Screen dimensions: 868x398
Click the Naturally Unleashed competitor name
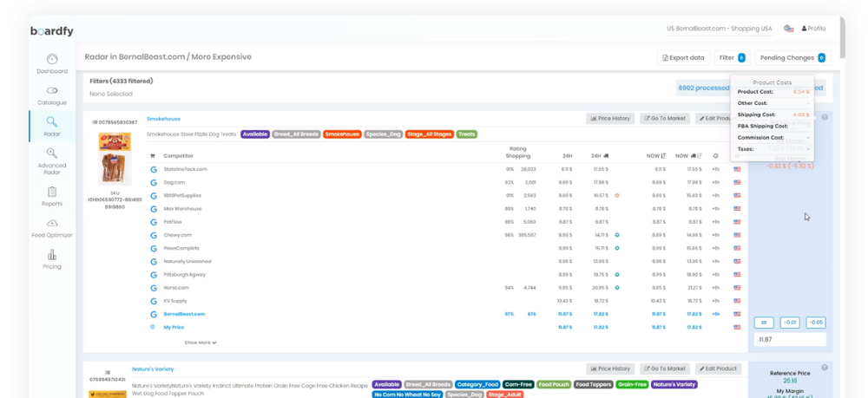[x=187, y=262]
